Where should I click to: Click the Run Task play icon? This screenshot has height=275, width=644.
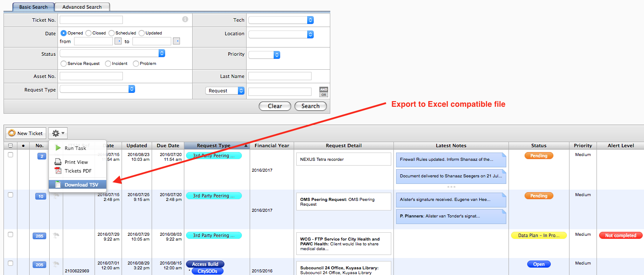[58, 148]
